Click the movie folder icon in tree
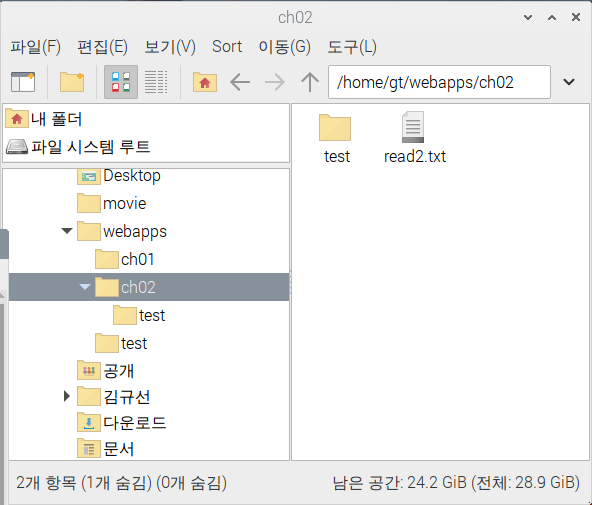592x505 pixels. click(89, 203)
